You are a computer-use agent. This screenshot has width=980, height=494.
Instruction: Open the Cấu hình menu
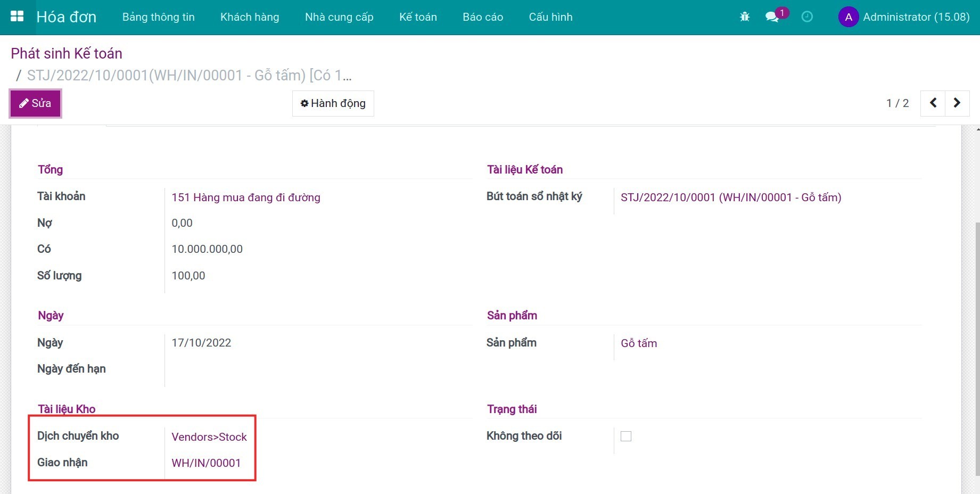click(x=550, y=17)
